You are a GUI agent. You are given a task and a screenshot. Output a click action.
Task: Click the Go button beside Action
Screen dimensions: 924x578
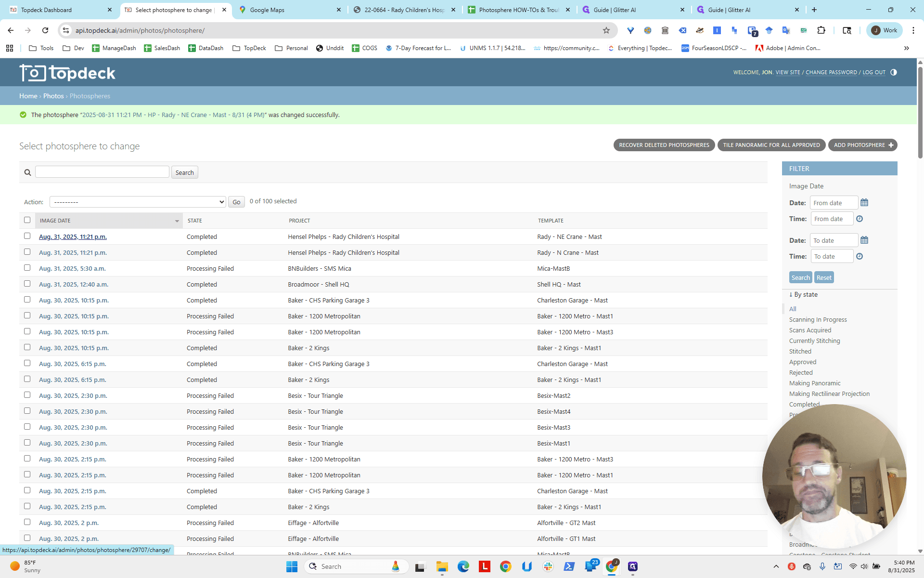point(236,202)
